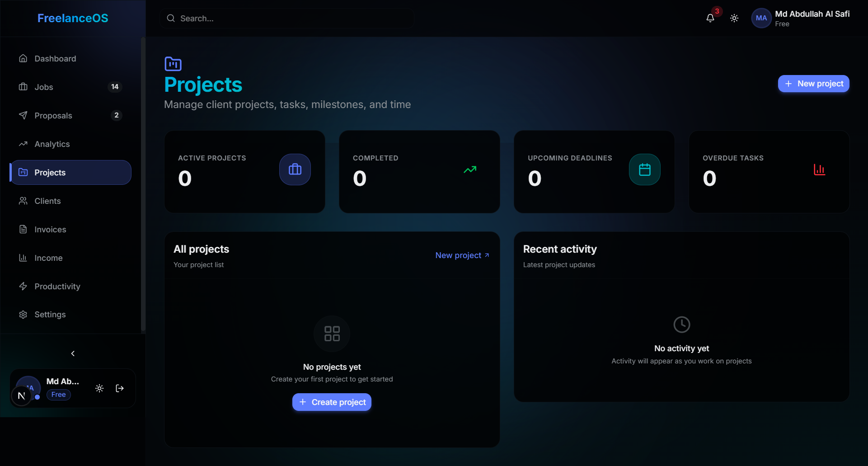The width and height of the screenshot is (868, 466).
Task: Switch to the Dashboard section
Action: tap(55, 59)
